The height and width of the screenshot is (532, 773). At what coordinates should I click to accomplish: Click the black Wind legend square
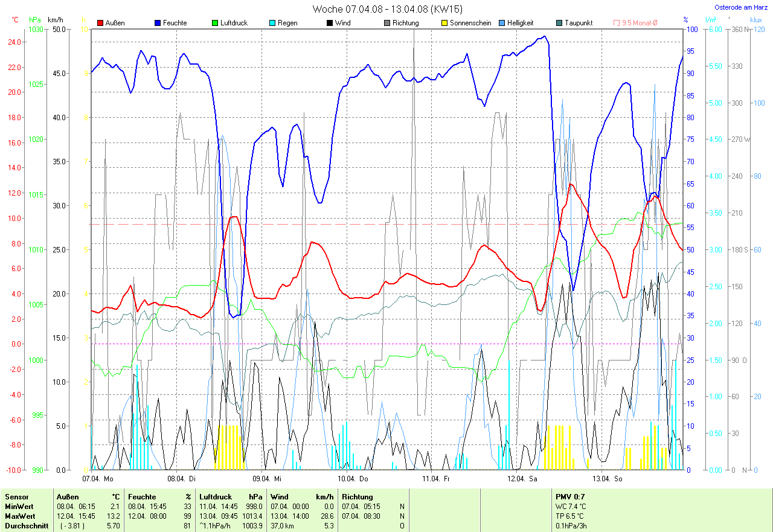pyautogui.click(x=330, y=23)
